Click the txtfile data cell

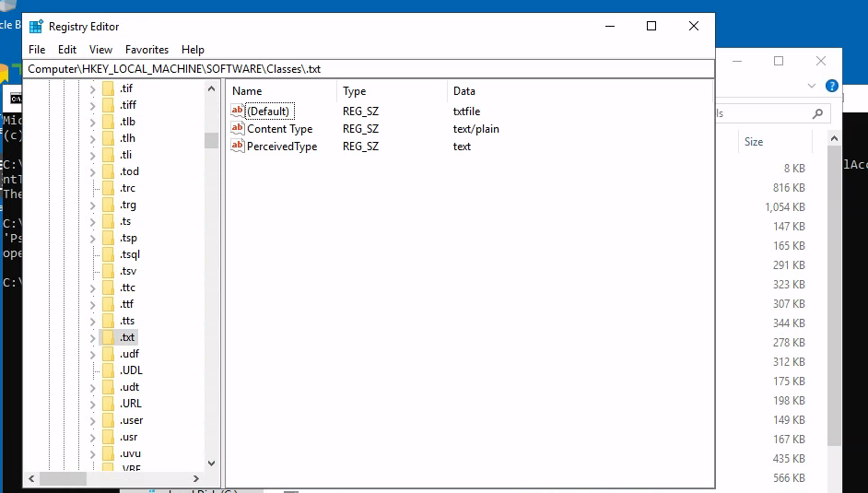coord(466,112)
